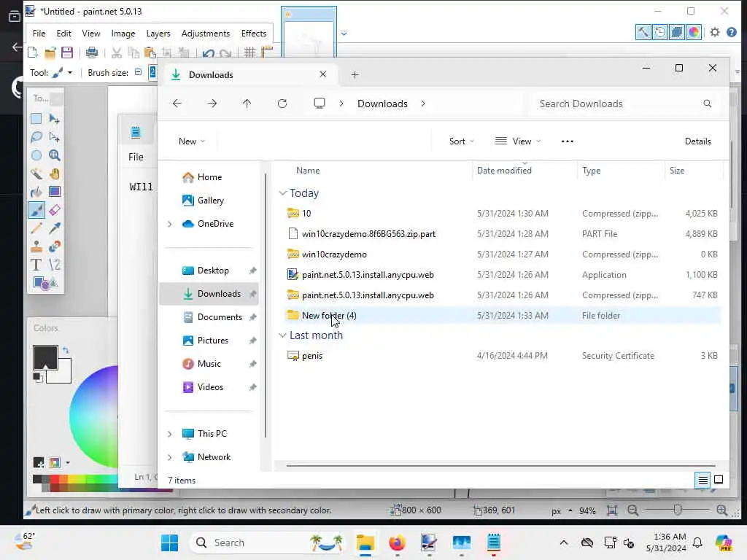Open the Sort dropdown in Explorer
The width and height of the screenshot is (747, 560).
tap(462, 141)
